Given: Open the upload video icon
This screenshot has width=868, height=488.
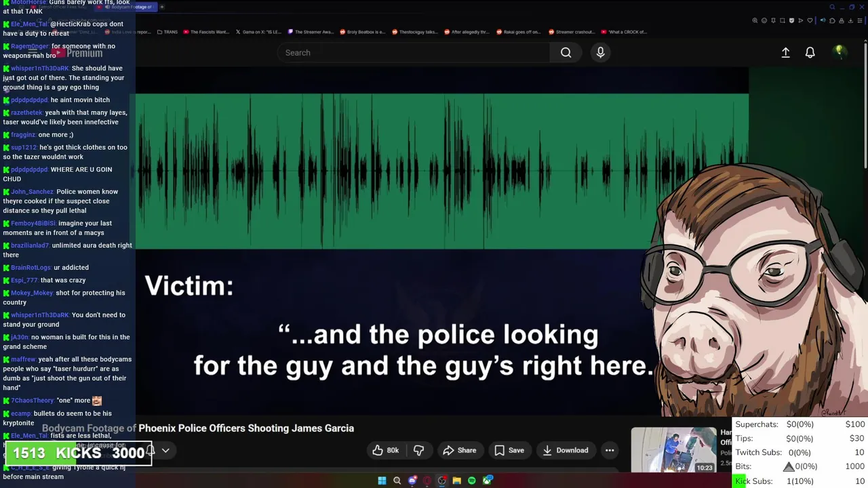Looking at the screenshot, I should [x=785, y=52].
